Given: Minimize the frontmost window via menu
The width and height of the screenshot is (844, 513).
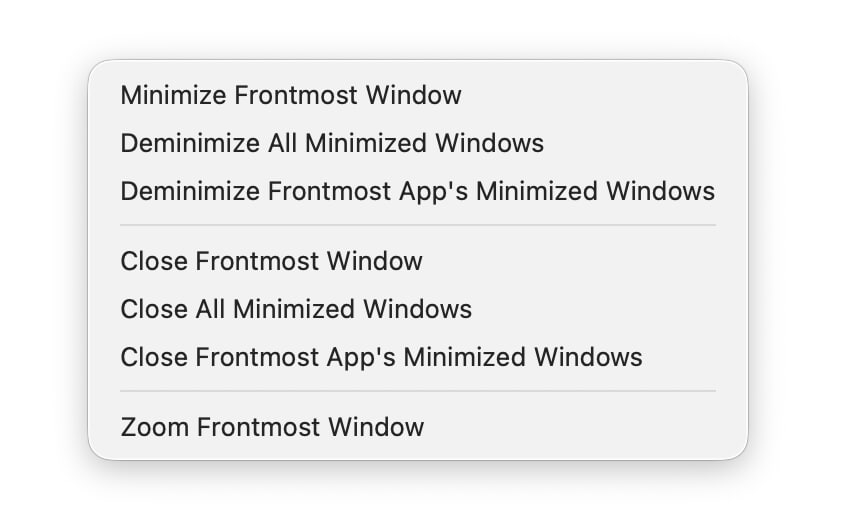Looking at the screenshot, I should (291, 95).
